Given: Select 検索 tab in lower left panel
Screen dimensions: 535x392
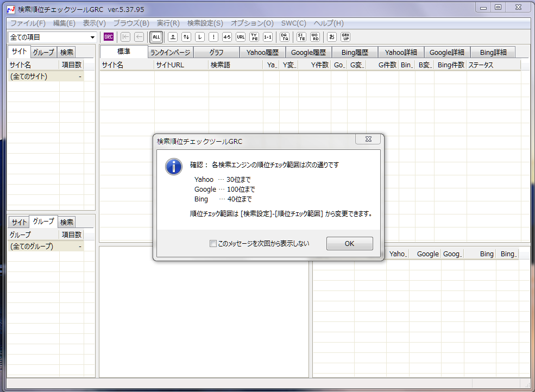Looking at the screenshot, I should click(x=66, y=223).
